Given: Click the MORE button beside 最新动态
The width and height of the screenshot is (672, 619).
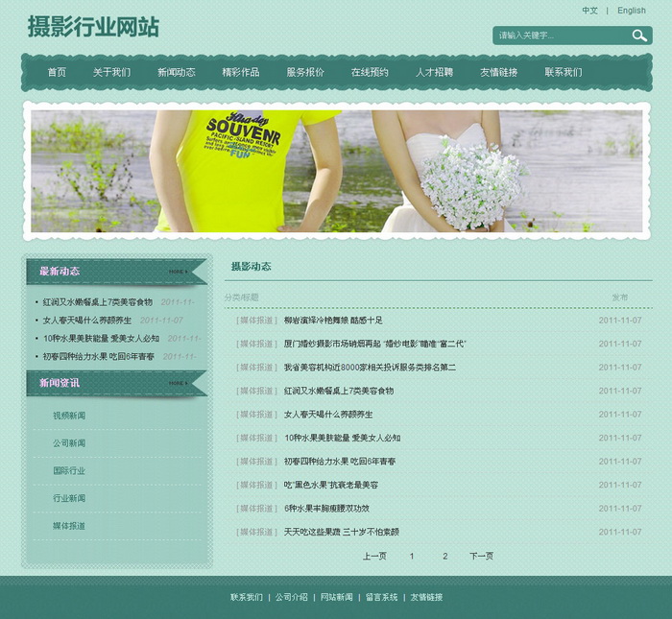Looking at the screenshot, I should point(178,273).
